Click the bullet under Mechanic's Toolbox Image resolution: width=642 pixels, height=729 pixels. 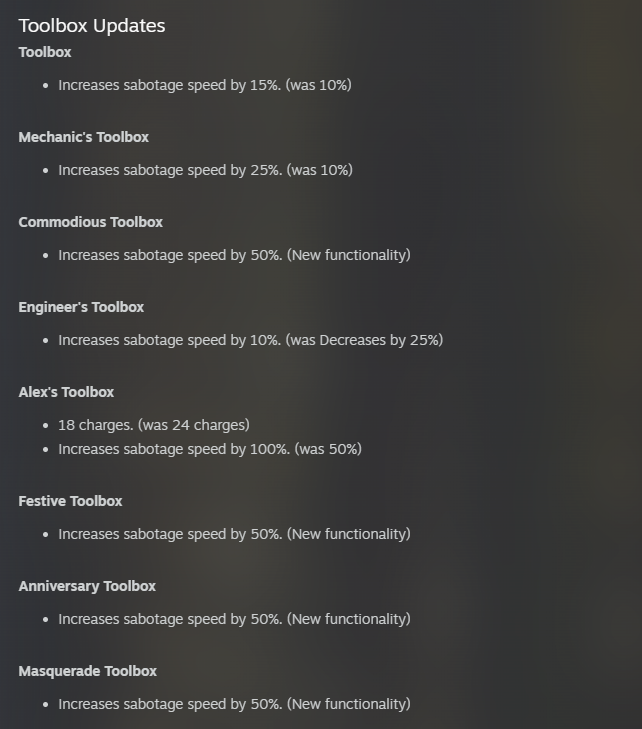pos(45,171)
